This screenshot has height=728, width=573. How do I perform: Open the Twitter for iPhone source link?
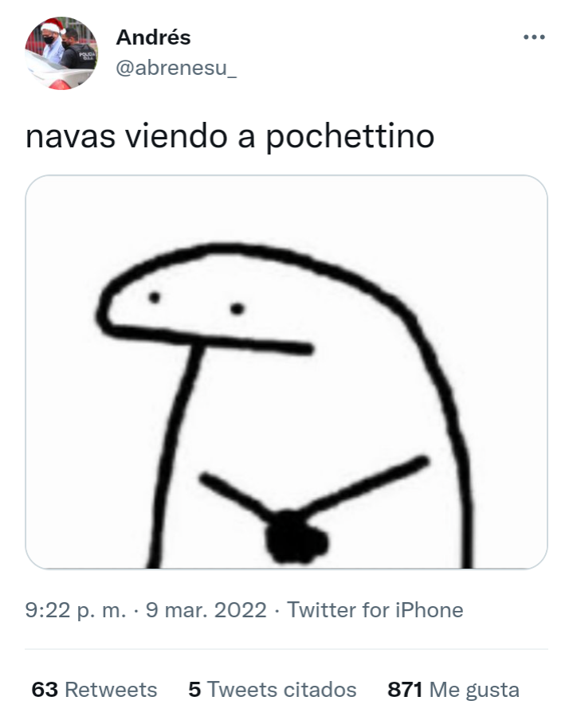click(x=375, y=609)
